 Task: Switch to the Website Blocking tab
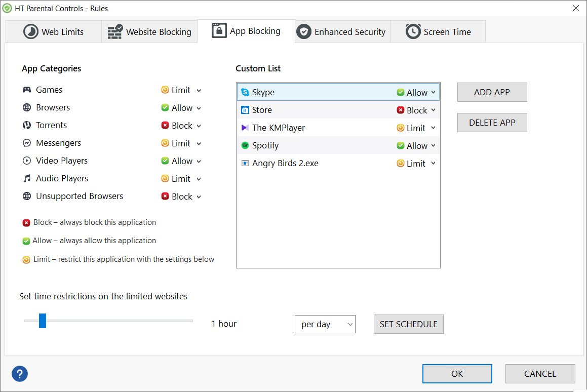coord(149,32)
